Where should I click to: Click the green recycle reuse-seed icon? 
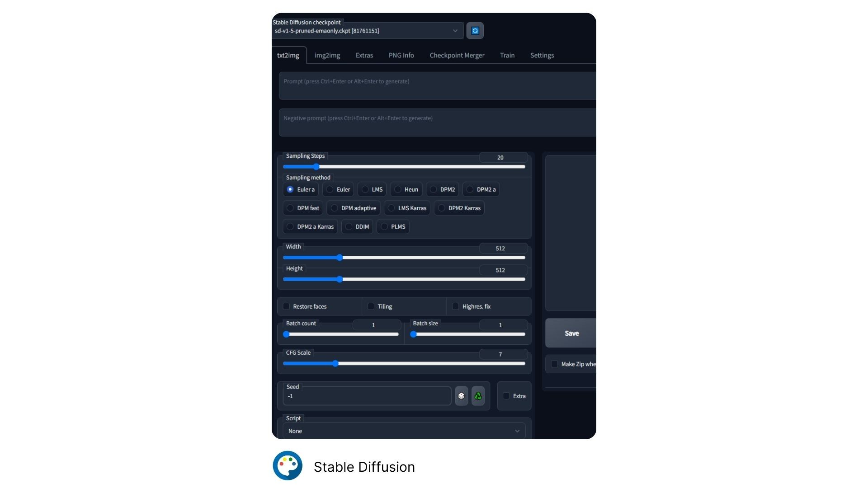(478, 396)
